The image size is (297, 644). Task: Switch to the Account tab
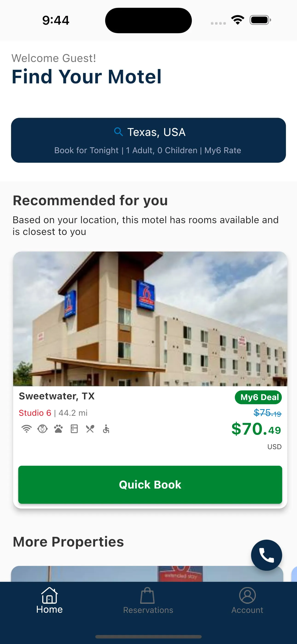click(247, 600)
